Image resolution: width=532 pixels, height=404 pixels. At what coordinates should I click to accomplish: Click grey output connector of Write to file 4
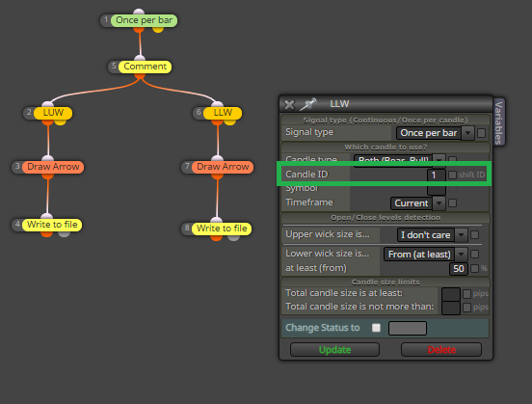tap(64, 233)
